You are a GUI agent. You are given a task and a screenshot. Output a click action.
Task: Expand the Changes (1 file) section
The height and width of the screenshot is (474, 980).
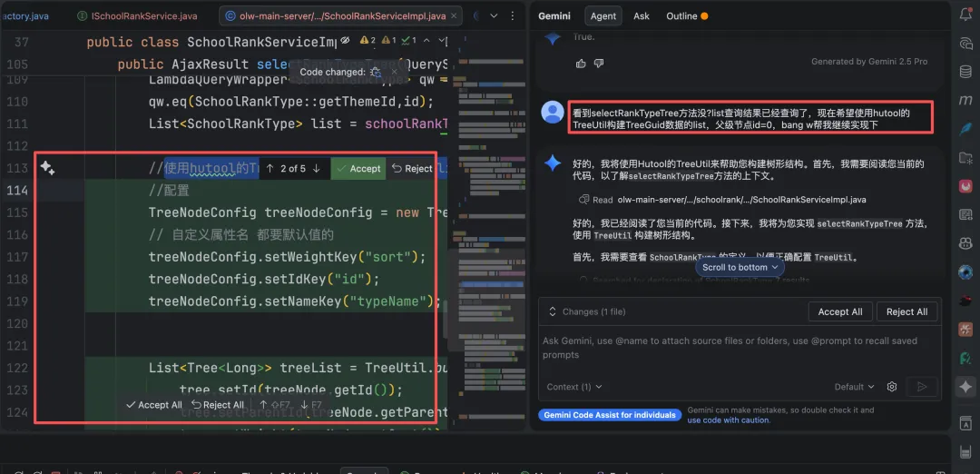587,311
